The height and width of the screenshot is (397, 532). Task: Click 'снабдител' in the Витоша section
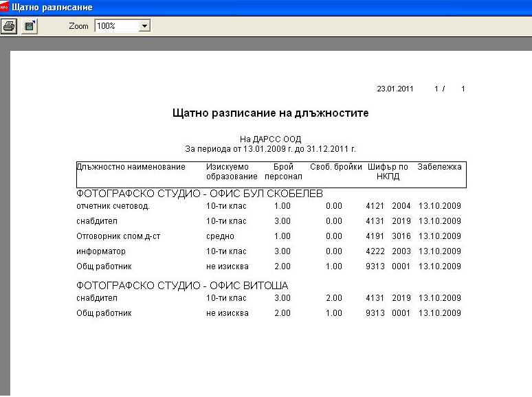coord(97,298)
